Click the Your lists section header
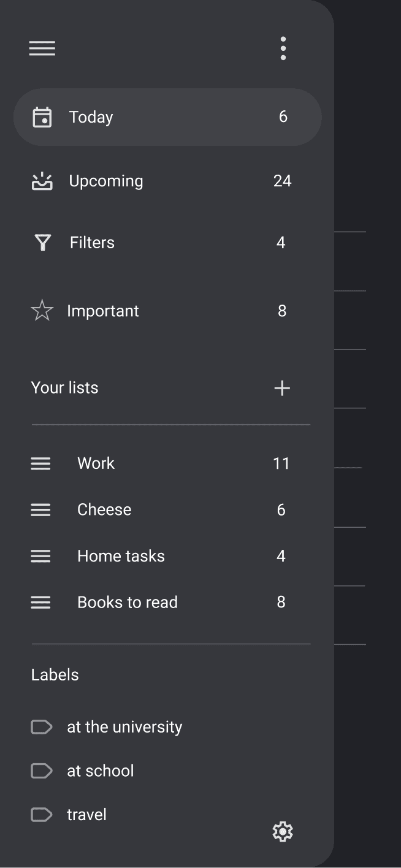 [x=64, y=387]
